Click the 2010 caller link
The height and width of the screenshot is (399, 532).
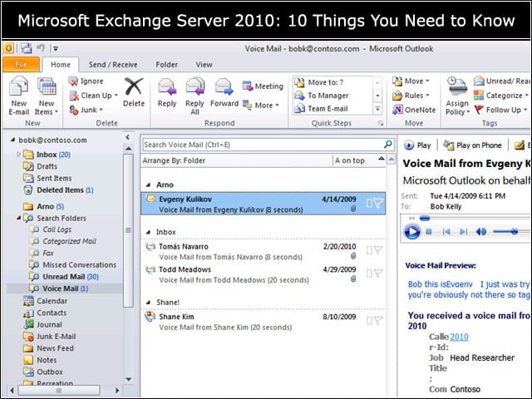click(x=460, y=337)
